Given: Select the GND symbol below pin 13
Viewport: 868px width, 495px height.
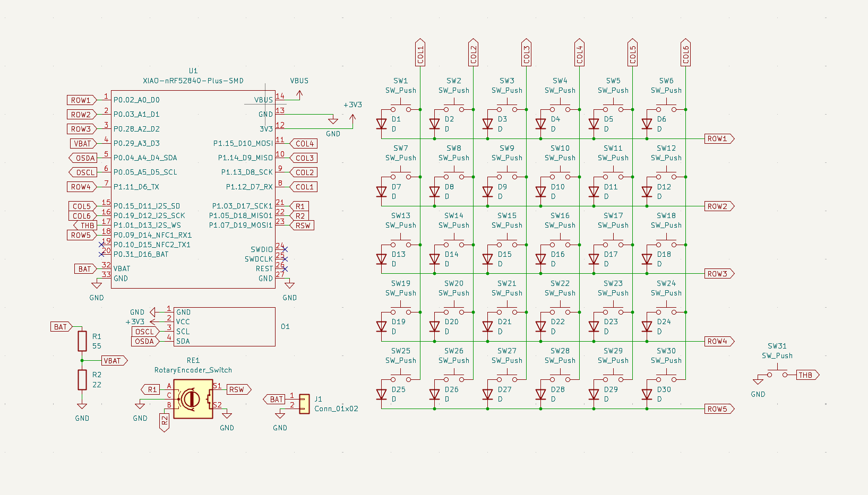Looking at the screenshot, I should click(333, 120).
